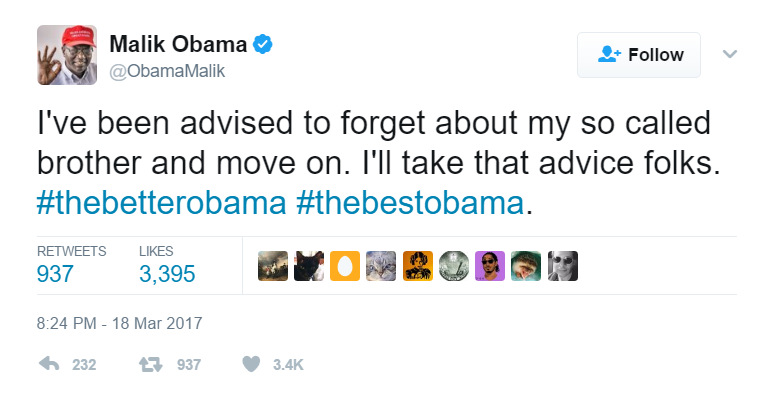Screen dimensions: 776x399
Task: Open Malik Obama's profile picture
Action: tap(67, 55)
